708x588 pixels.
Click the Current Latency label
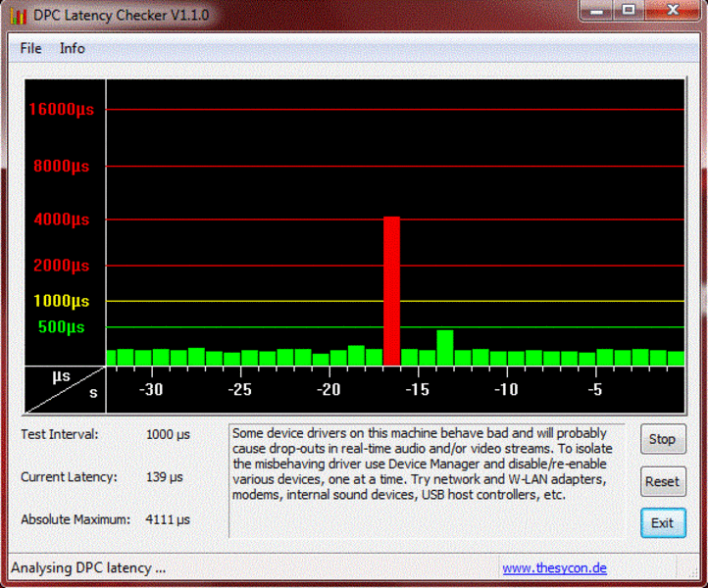pyautogui.click(x=69, y=477)
